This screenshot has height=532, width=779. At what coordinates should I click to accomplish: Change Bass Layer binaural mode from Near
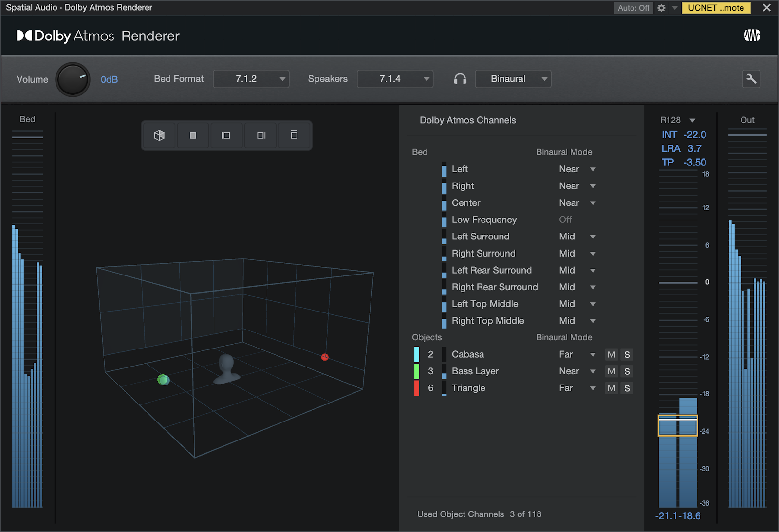577,371
